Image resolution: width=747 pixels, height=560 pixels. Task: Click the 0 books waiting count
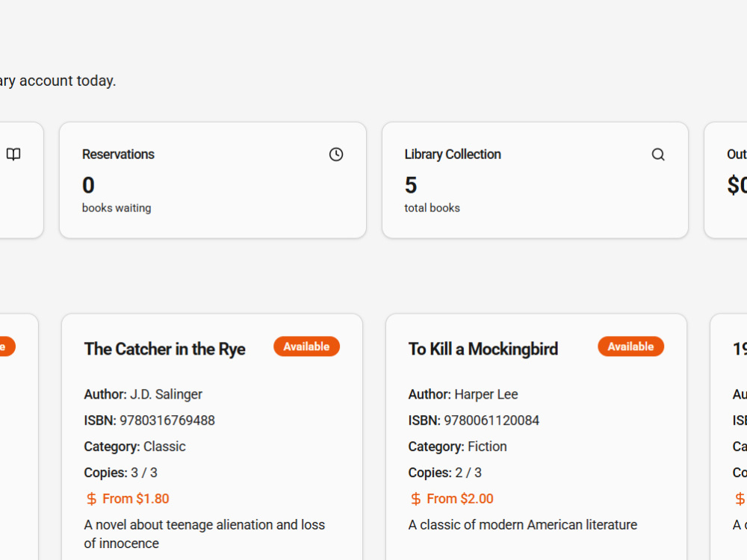pyautogui.click(x=88, y=184)
